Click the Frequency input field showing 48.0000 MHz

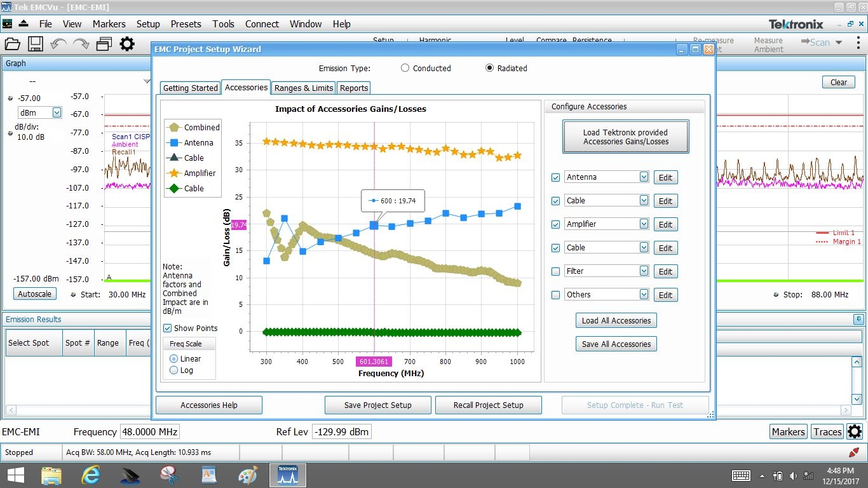(150, 432)
